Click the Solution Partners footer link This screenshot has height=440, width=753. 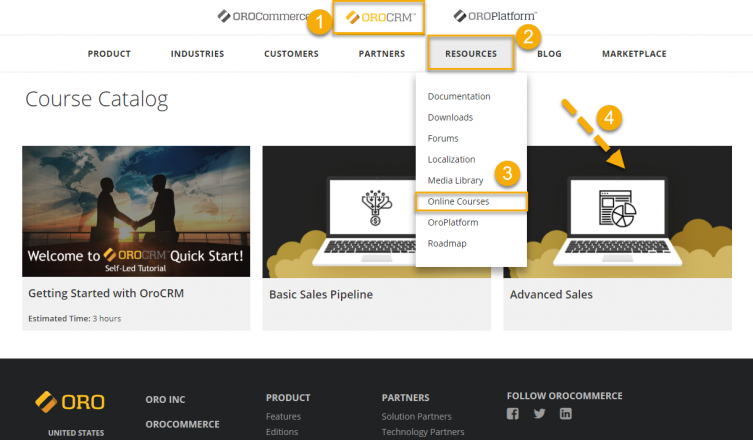coord(416,416)
